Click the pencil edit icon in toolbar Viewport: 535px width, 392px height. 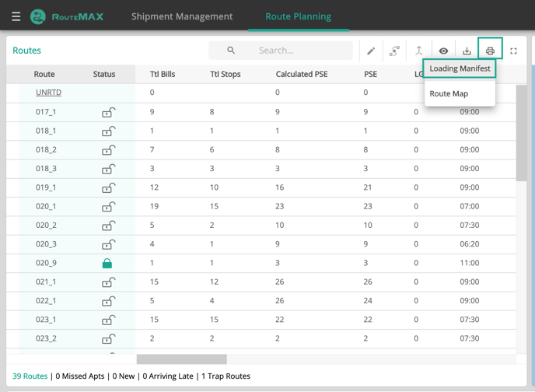[x=371, y=51]
